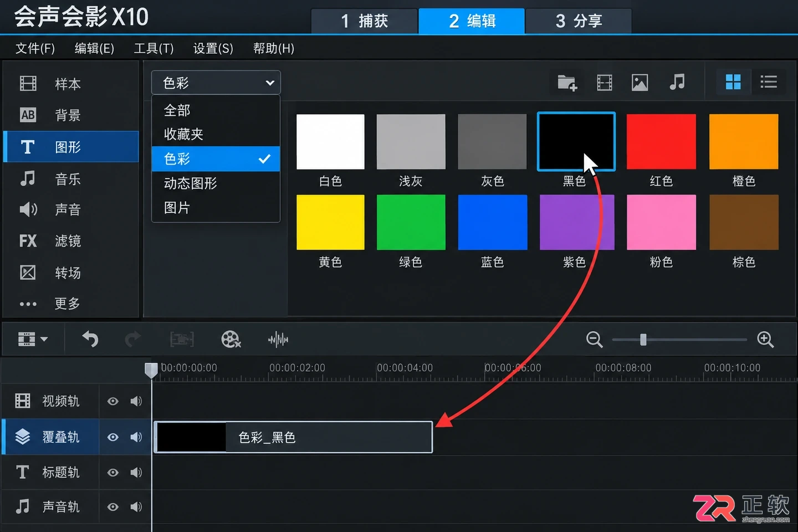The height and width of the screenshot is (532, 798).
Task: Select the 色彩_黑色 clip on timeline
Action: (293, 437)
